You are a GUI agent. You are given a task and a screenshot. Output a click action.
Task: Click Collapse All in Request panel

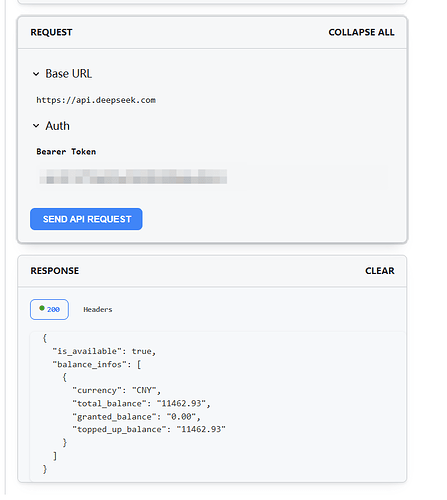[x=361, y=32]
